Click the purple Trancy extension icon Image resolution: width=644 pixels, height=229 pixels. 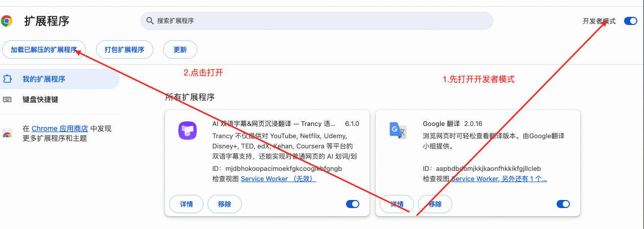[x=188, y=131]
